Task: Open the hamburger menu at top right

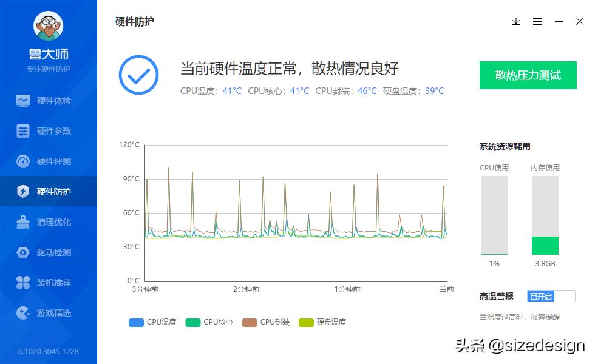Action: [537, 21]
